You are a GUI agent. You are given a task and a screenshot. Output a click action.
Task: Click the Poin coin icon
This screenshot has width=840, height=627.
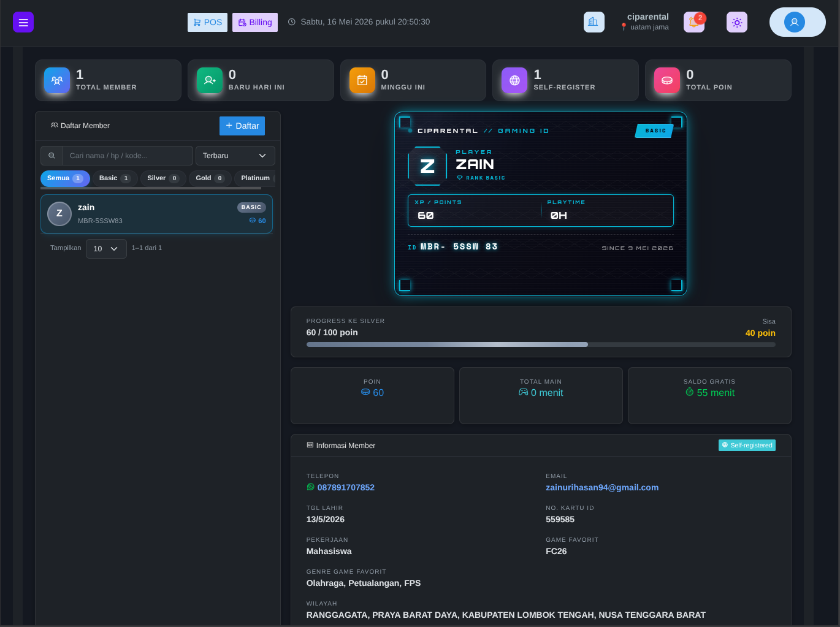(x=365, y=392)
